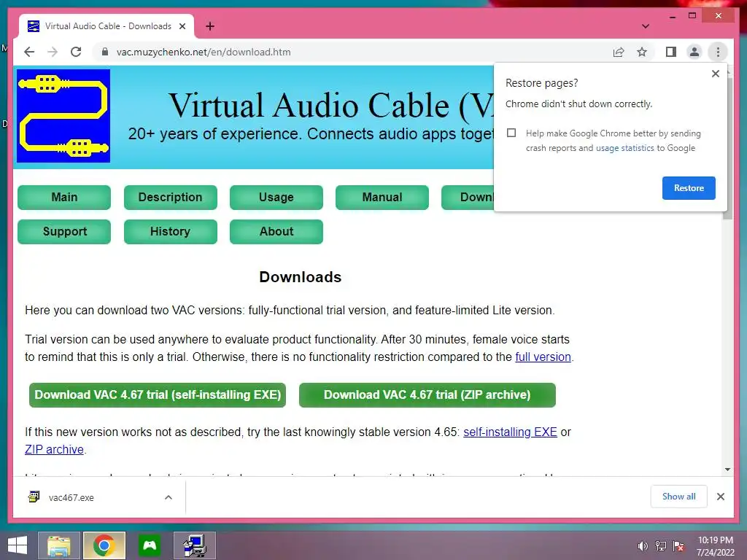Viewport: 747px width, 560px height.
Task: Open the downloaded vac467.exe file
Action: click(x=71, y=497)
